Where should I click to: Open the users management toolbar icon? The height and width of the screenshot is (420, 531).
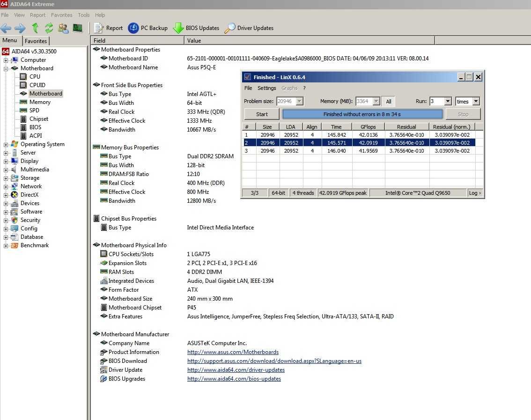coord(63,28)
